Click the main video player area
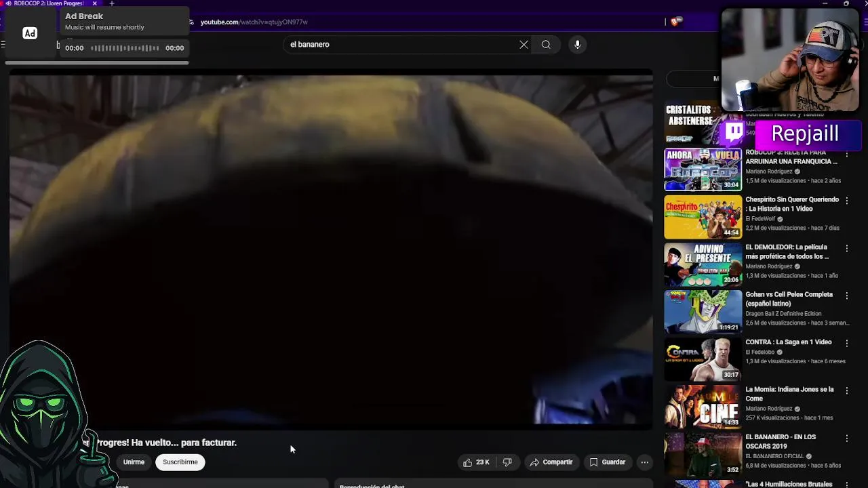 coord(331,249)
